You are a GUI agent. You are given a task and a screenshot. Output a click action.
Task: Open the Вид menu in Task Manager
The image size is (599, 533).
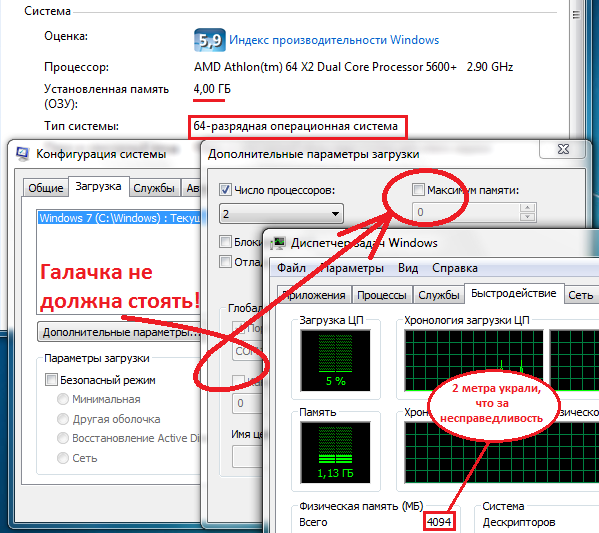408,268
